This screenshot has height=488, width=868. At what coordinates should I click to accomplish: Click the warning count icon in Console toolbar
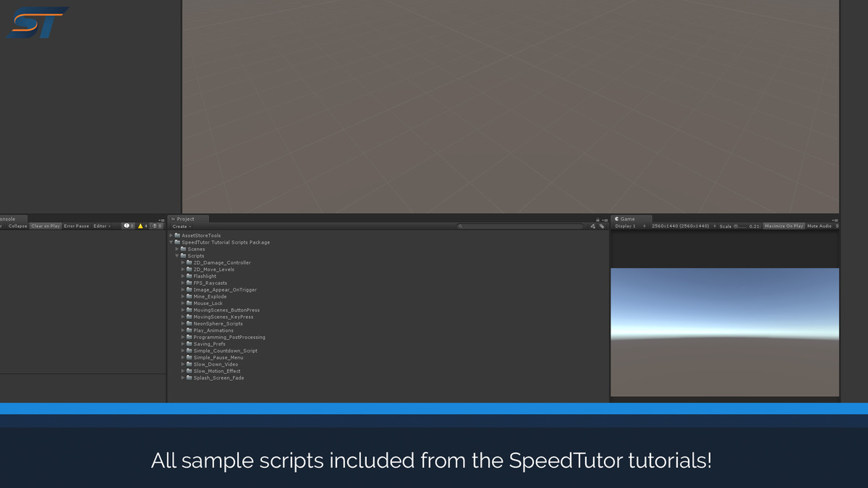(140, 226)
